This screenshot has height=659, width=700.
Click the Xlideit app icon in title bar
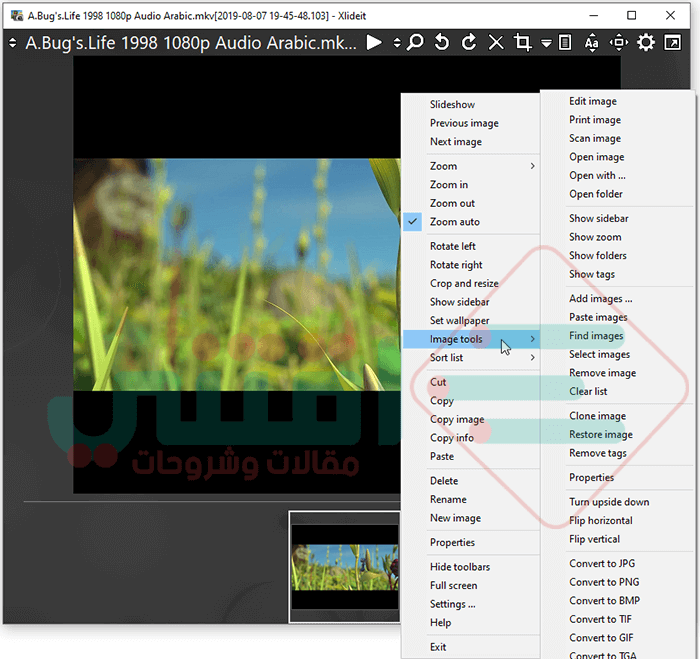click(x=17, y=16)
